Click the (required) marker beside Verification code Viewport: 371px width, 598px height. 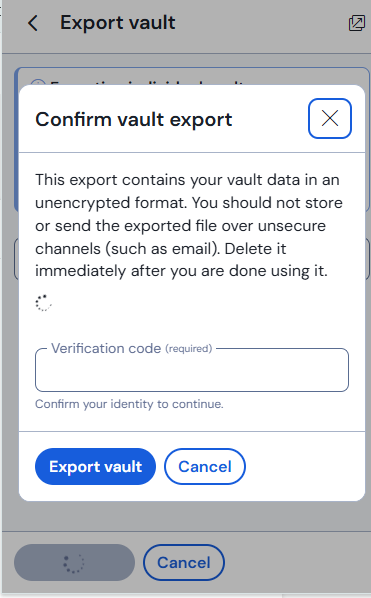click(188, 349)
